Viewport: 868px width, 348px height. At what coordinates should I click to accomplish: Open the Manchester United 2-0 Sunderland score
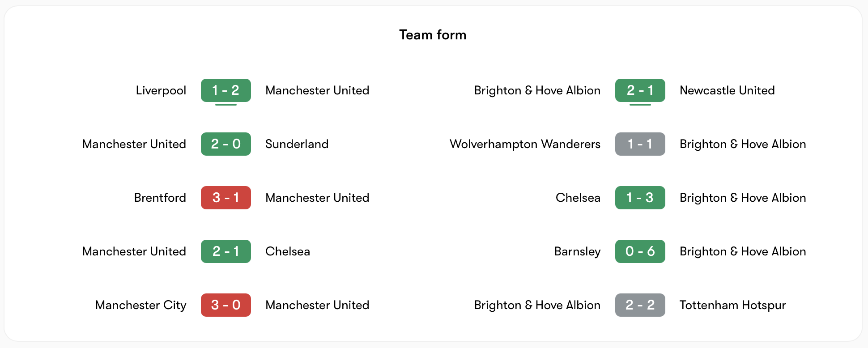[x=226, y=144]
